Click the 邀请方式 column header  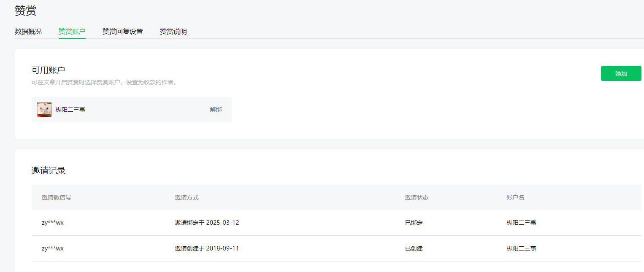click(187, 197)
